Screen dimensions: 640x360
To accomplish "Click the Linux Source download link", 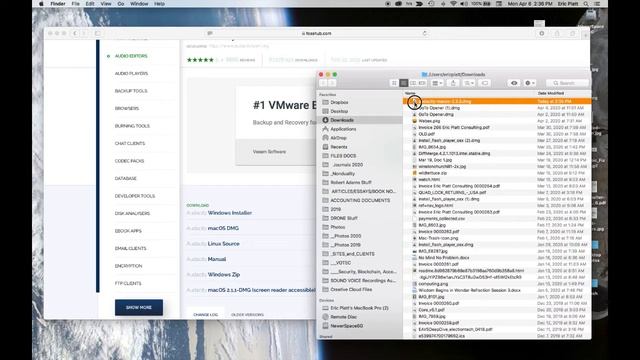I will (223, 244).
